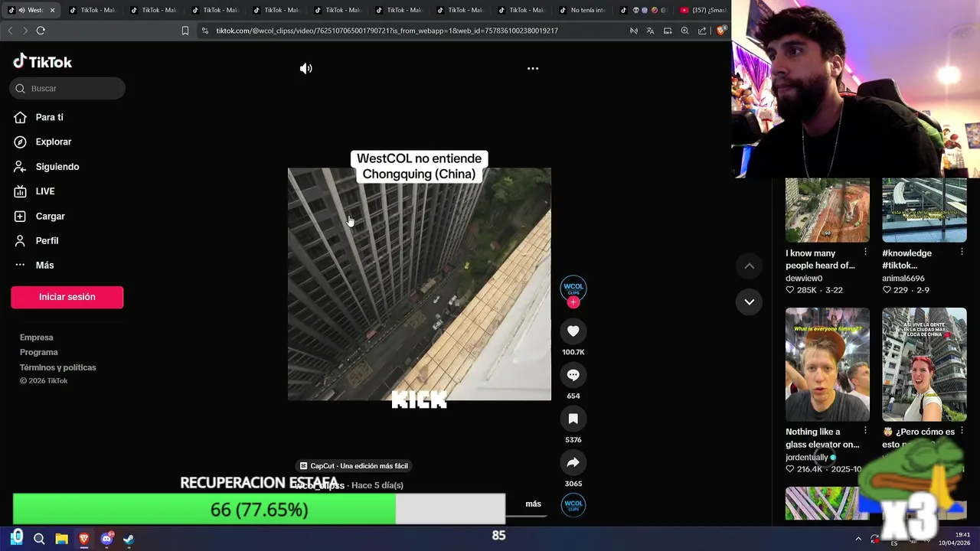Open Brave Shields lion icon
The image size is (980, 551).
(x=720, y=31)
